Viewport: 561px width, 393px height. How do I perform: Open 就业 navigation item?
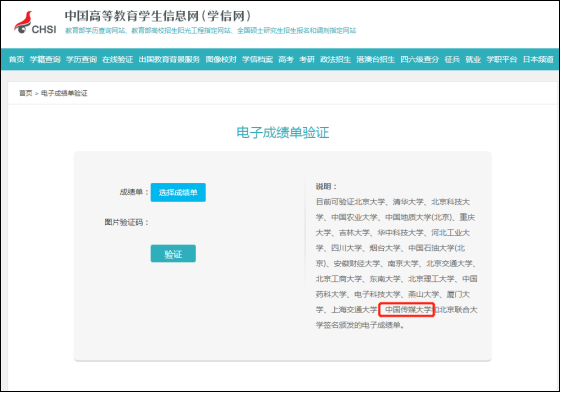tap(473, 59)
